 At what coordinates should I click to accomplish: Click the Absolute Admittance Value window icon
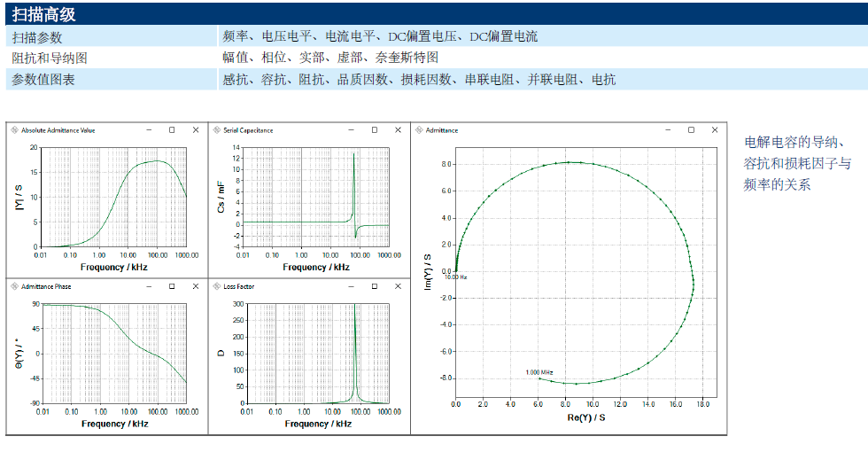pyautogui.click(x=14, y=130)
